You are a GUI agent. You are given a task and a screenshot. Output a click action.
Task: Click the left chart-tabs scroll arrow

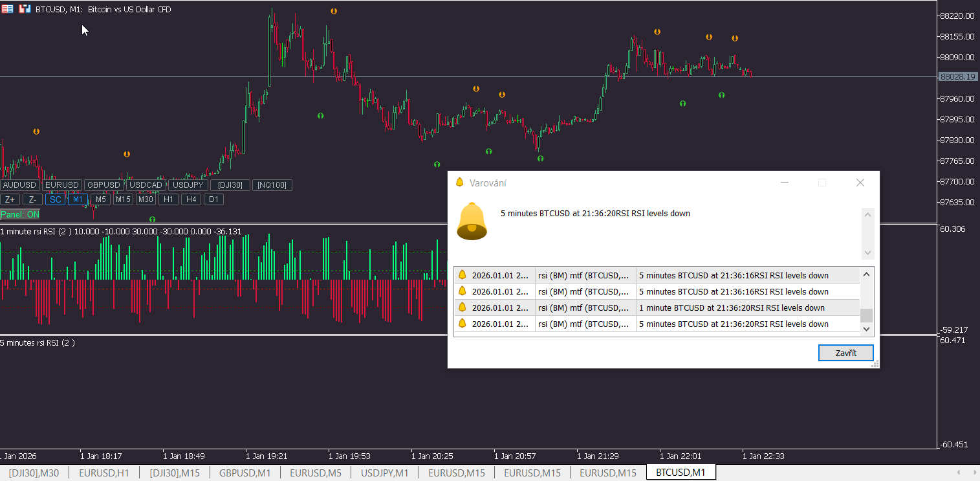pyautogui.click(x=958, y=473)
